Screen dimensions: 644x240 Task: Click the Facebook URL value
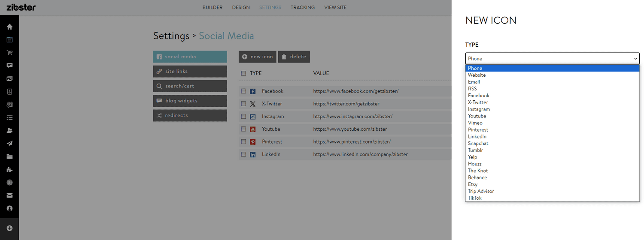(x=356, y=91)
